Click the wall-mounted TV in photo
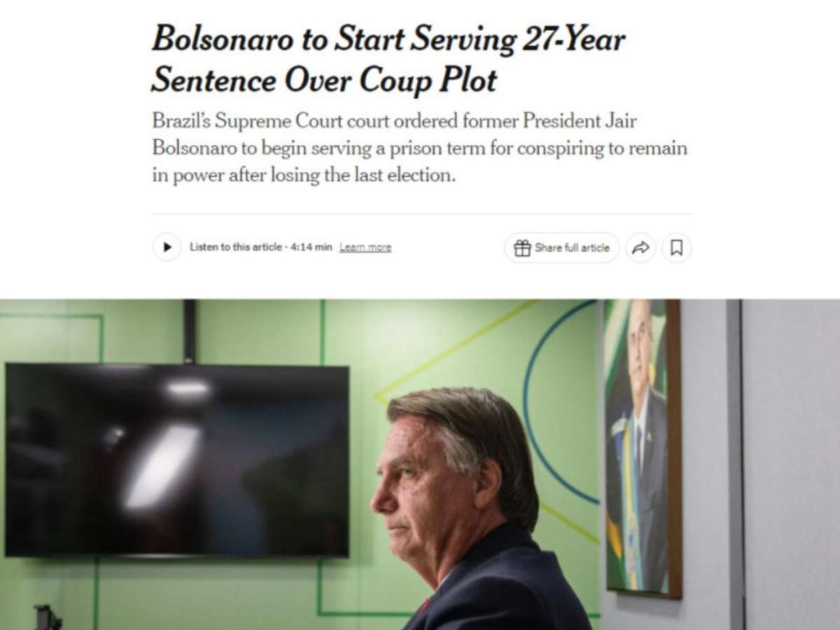The width and height of the screenshot is (840, 630). 176,460
